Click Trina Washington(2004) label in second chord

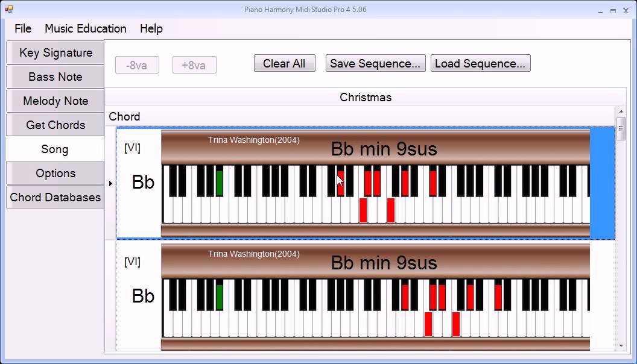[254, 254]
